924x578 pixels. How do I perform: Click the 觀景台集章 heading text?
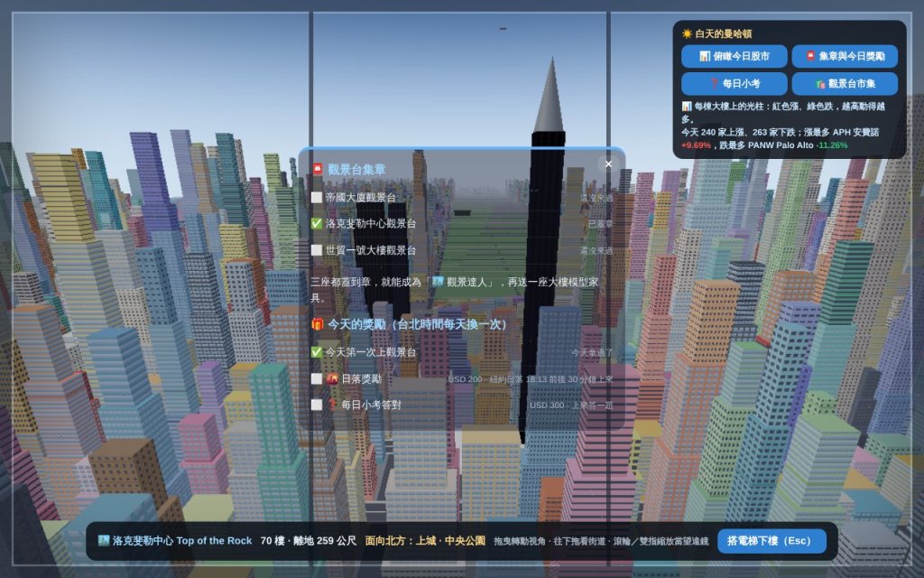356,169
